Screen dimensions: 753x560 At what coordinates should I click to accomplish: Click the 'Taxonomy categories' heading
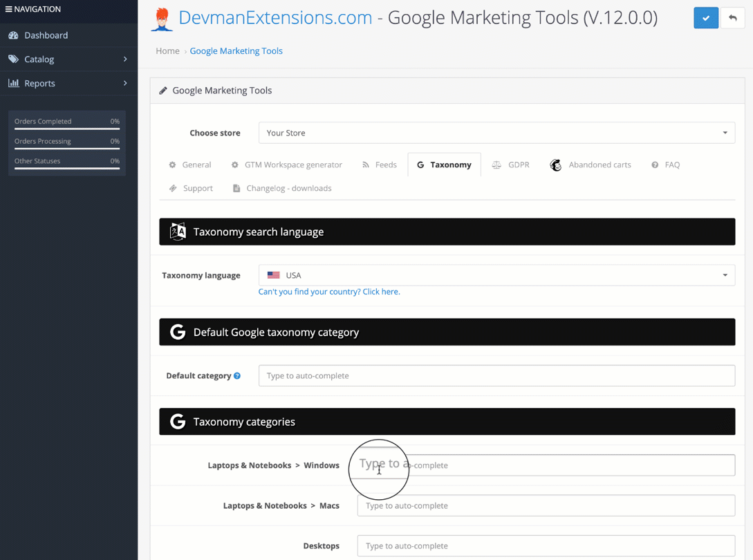pos(244,422)
